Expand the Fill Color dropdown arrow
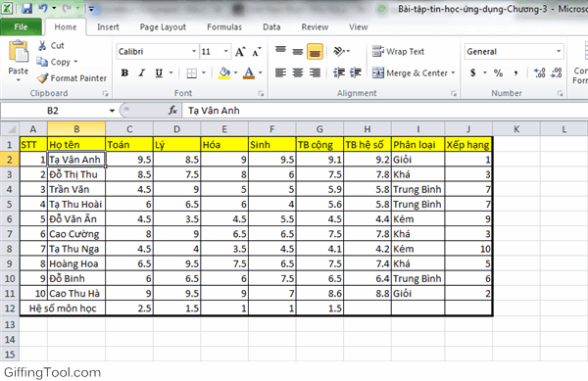Viewport: 588px width, 381px height. click(x=236, y=73)
